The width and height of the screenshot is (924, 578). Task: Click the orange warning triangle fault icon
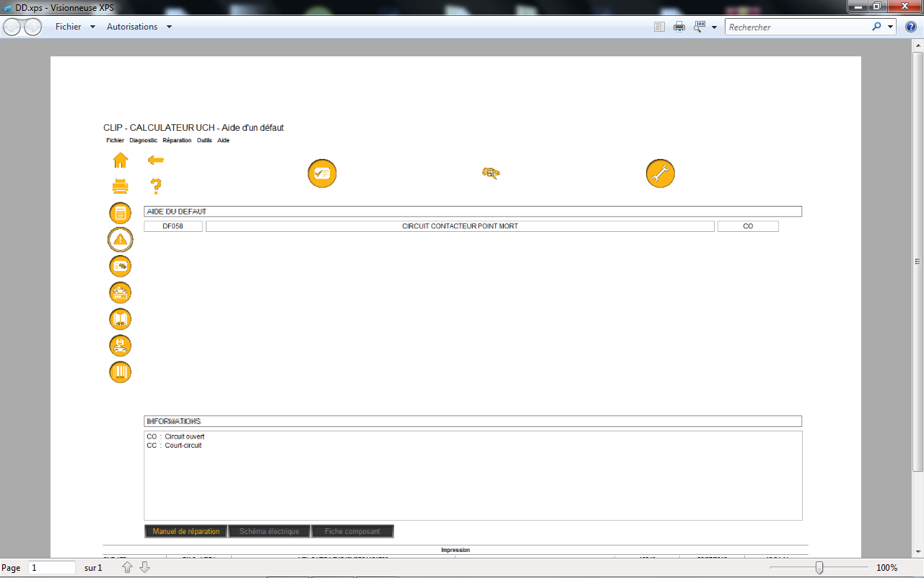coord(120,239)
